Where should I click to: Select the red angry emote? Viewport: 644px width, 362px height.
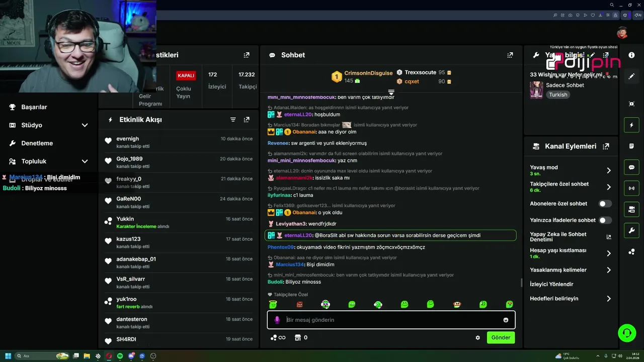pos(300,305)
